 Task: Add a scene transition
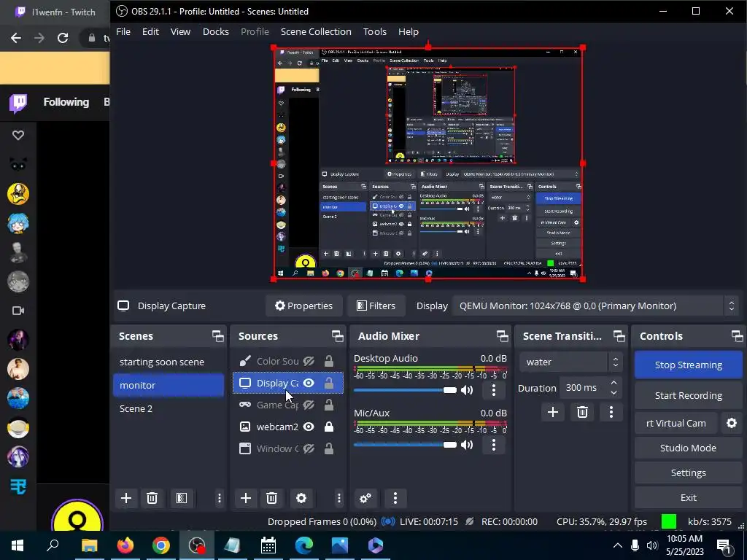click(553, 412)
